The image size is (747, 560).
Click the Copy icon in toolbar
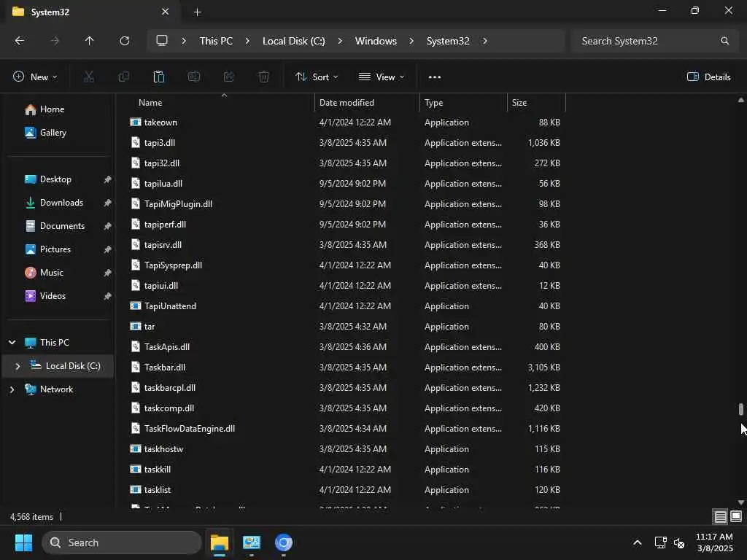124,77
